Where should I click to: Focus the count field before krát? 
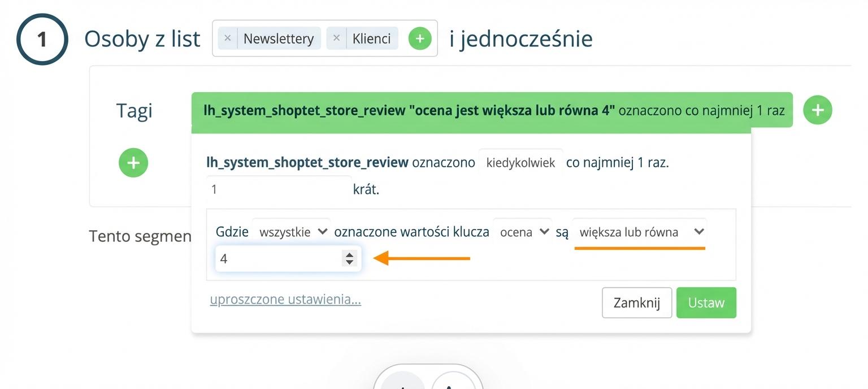click(x=279, y=189)
